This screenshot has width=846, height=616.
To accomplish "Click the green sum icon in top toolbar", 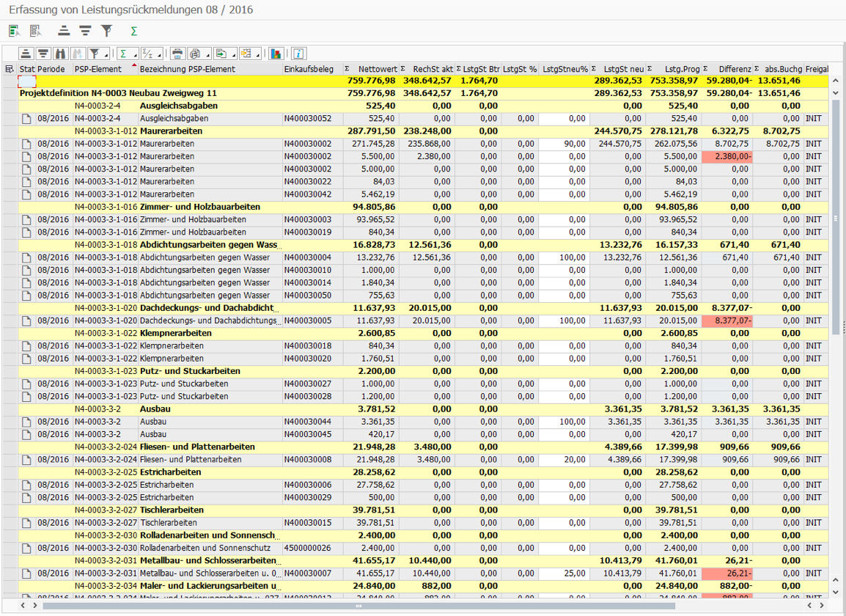I will point(133,31).
